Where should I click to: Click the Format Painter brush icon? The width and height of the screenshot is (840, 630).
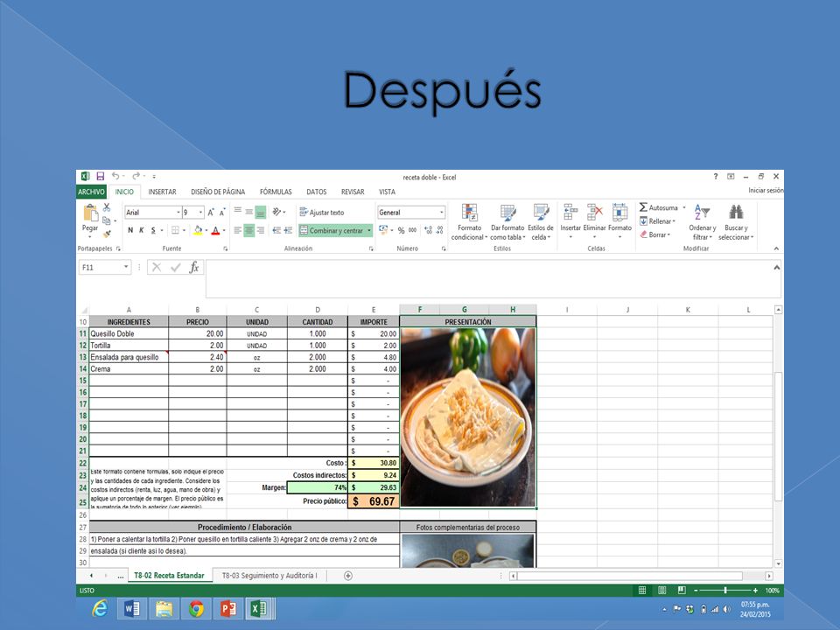(107, 234)
